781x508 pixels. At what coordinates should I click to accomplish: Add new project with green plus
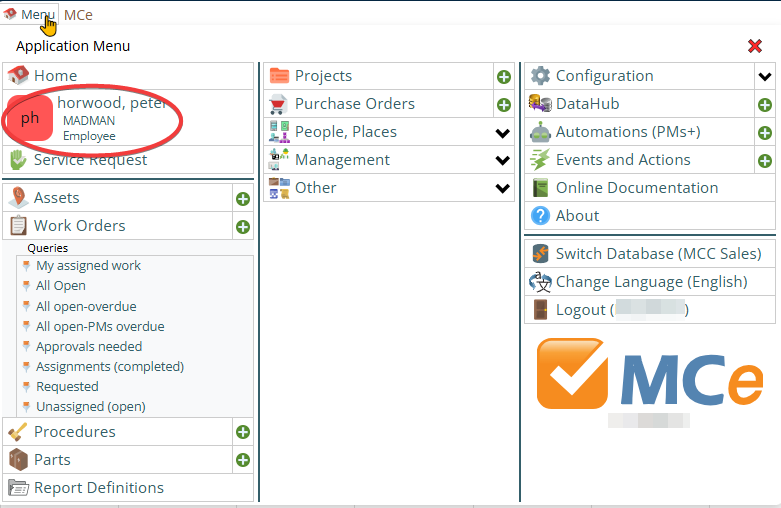click(504, 77)
